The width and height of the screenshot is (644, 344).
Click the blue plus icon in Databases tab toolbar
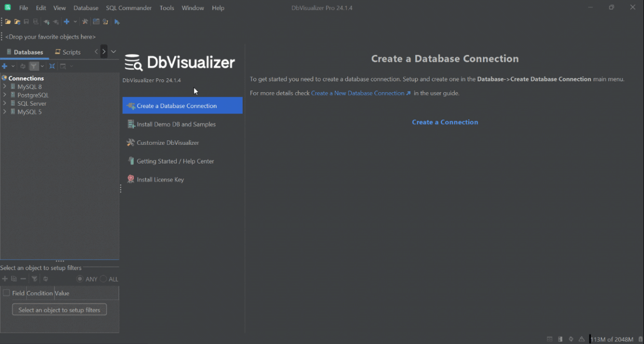coord(4,66)
